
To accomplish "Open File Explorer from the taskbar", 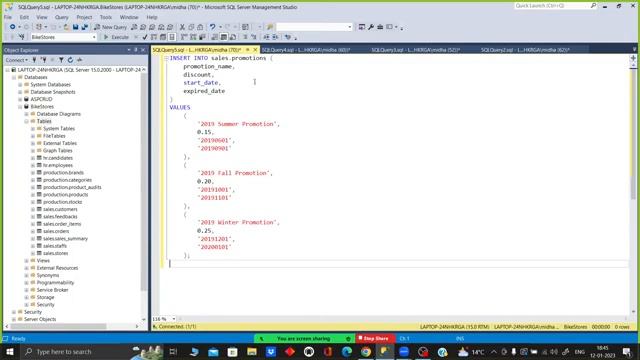I will pyautogui.click(x=251, y=351).
